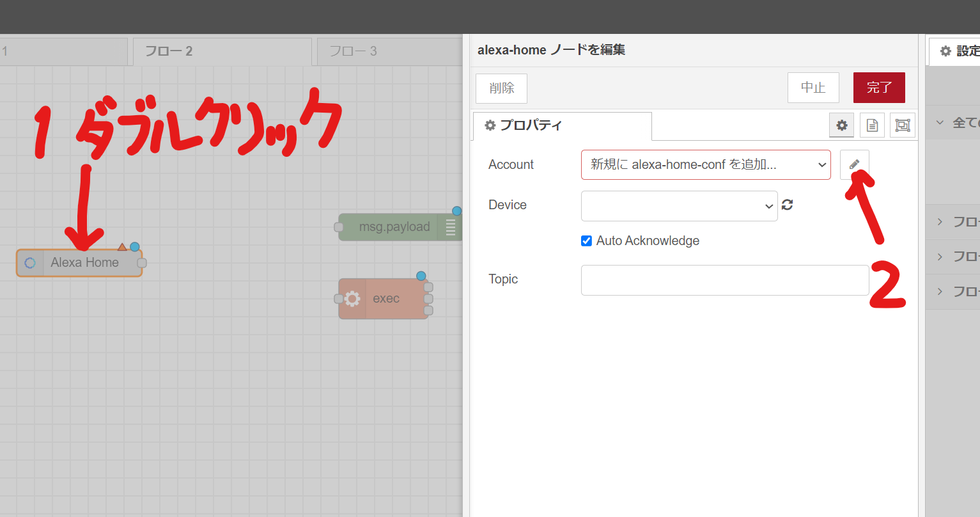
Task: Click exec node middle output port
Action: point(428,299)
